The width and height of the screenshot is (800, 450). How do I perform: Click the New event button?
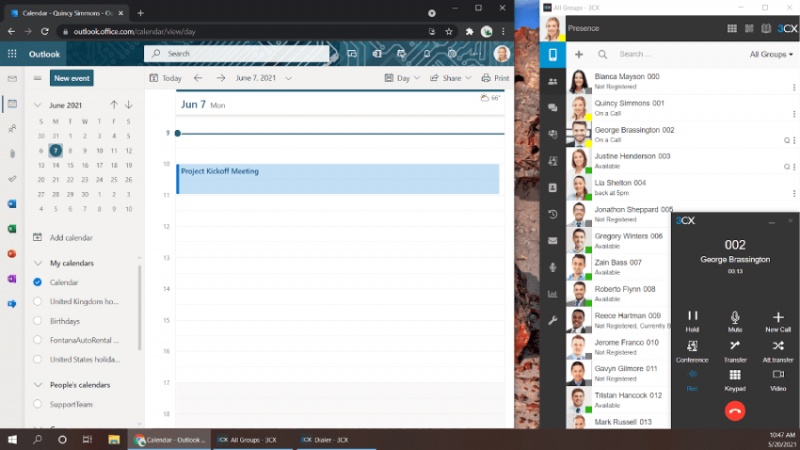click(x=72, y=78)
